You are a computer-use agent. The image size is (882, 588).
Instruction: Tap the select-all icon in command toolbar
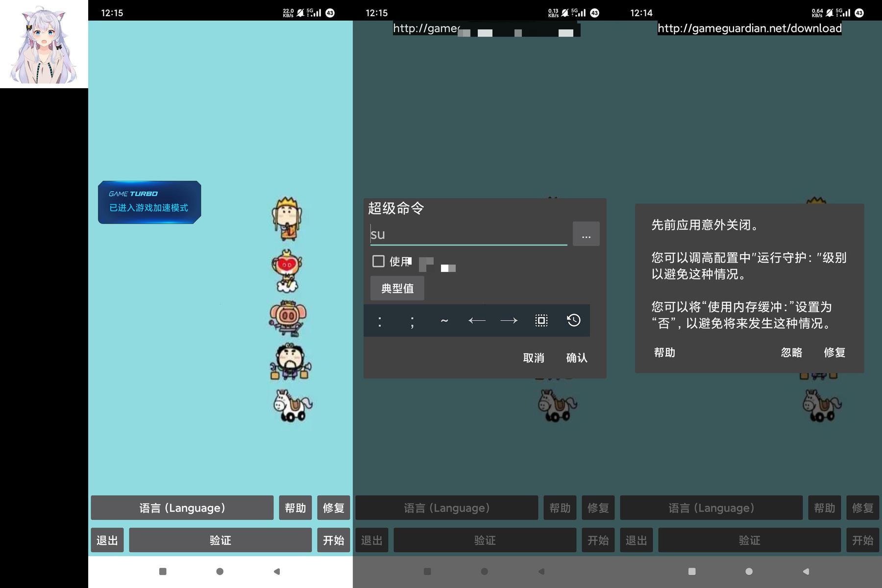coord(541,321)
